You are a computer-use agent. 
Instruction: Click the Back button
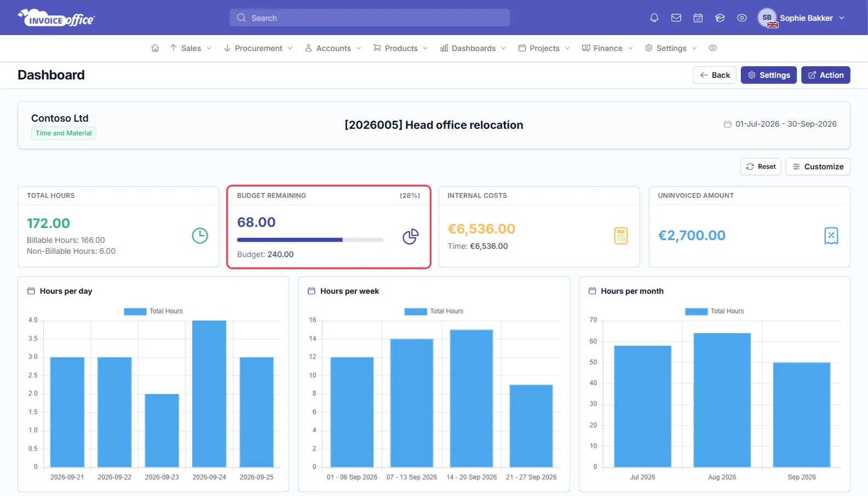coord(715,75)
